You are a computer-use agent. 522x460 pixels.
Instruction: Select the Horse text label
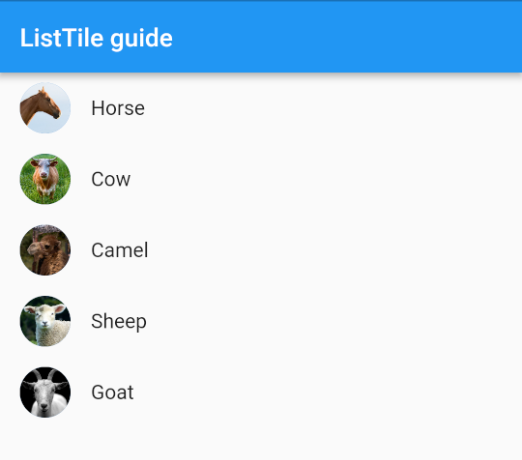[118, 108]
